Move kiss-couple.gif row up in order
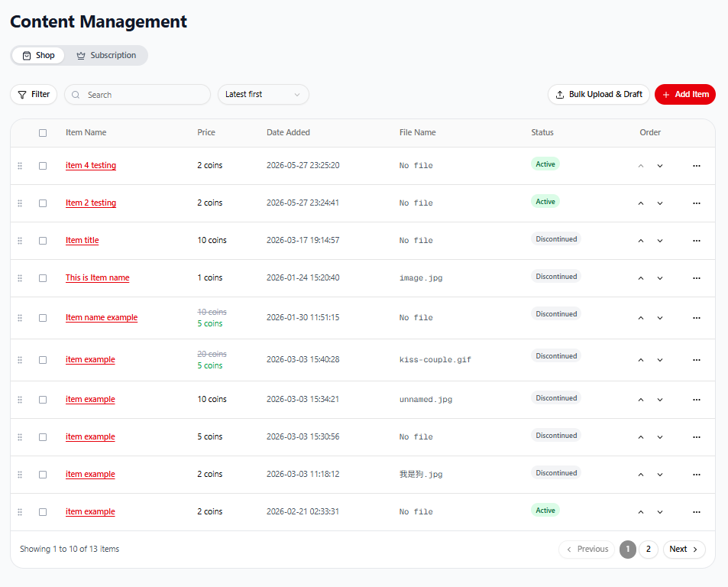Image resolution: width=728 pixels, height=587 pixels. [641, 360]
